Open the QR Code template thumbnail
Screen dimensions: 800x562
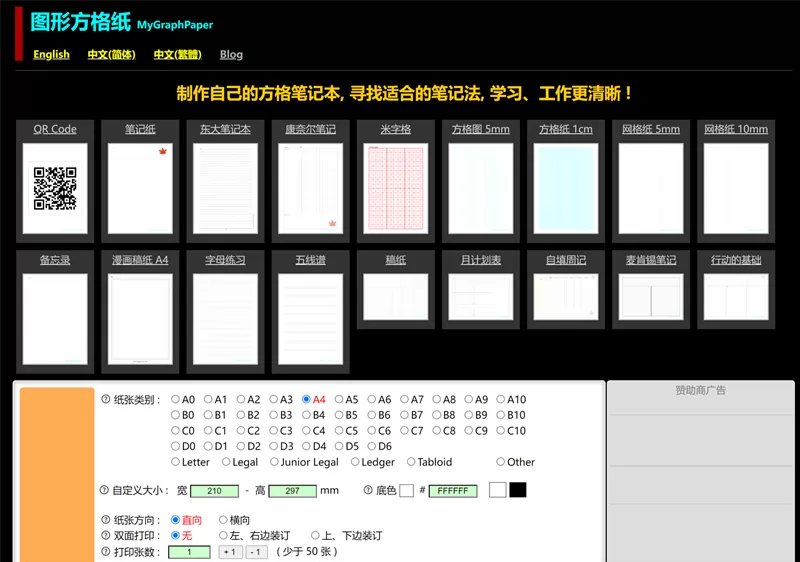(x=55, y=189)
